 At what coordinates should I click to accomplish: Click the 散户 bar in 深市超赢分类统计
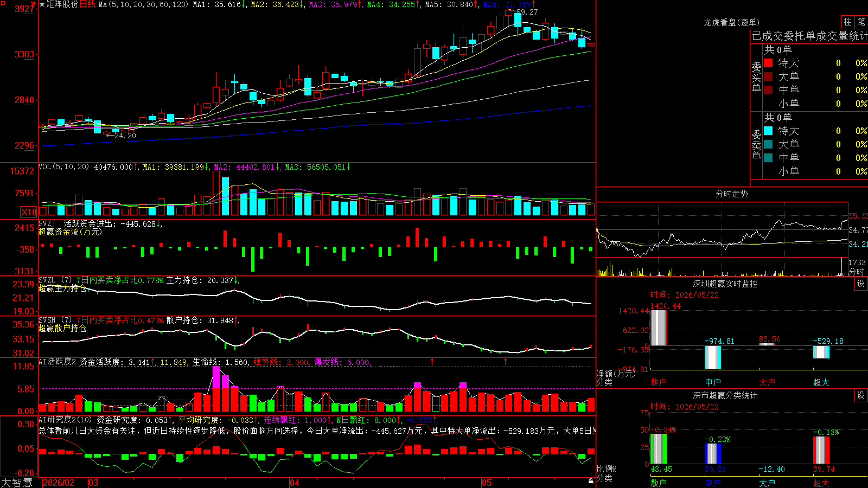659,449
